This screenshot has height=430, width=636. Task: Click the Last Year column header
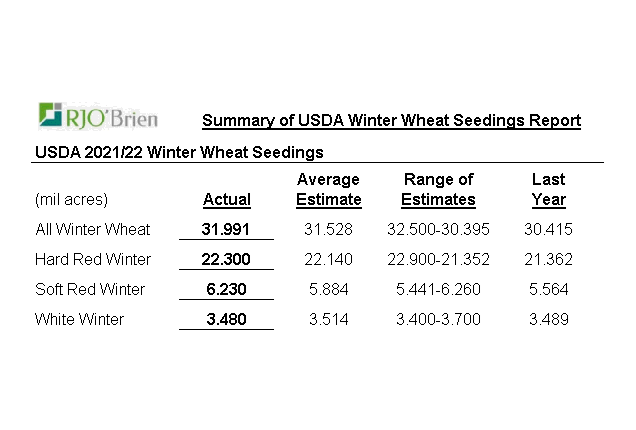[548, 189]
